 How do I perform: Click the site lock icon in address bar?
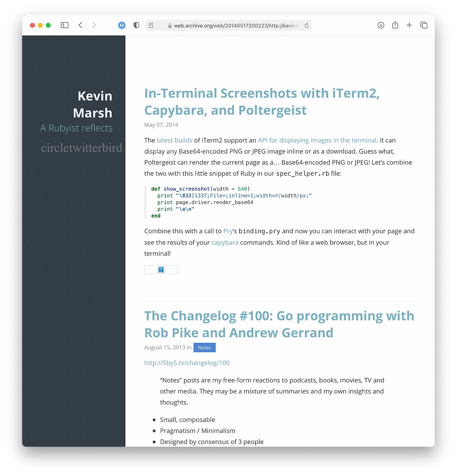(170, 25)
